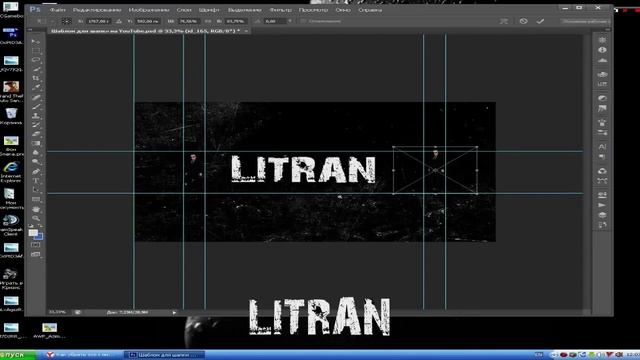Click the Y position input field
This screenshot has width=640, height=360.
click(x=147, y=21)
